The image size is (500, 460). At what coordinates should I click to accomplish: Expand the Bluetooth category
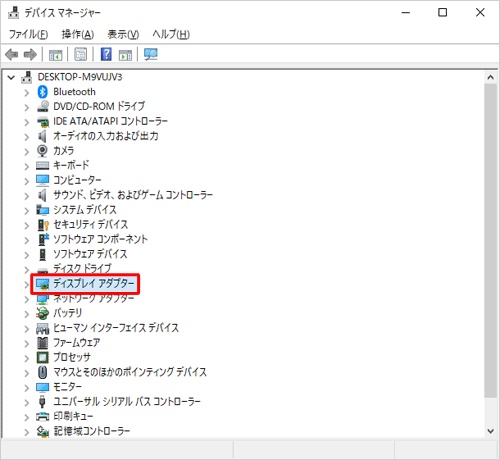click(x=27, y=93)
